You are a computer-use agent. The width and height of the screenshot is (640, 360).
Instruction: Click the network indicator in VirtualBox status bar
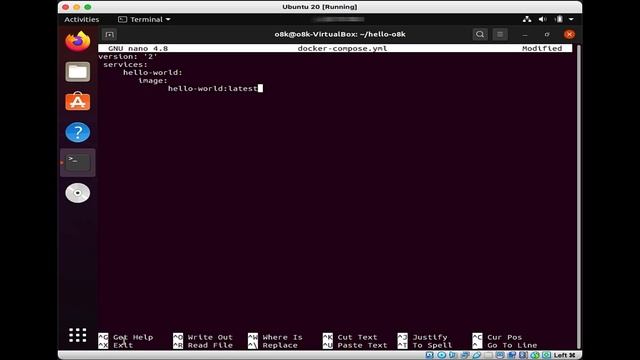(x=464, y=355)
